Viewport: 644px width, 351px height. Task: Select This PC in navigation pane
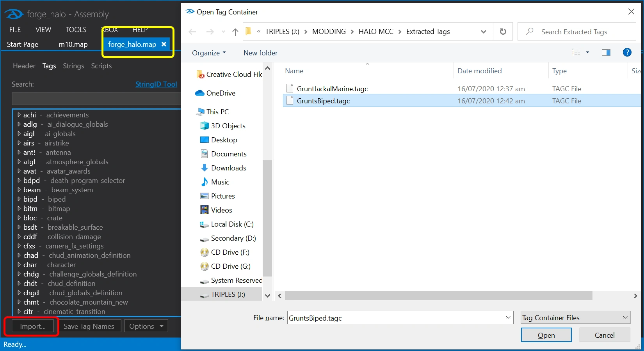(213, 112)
